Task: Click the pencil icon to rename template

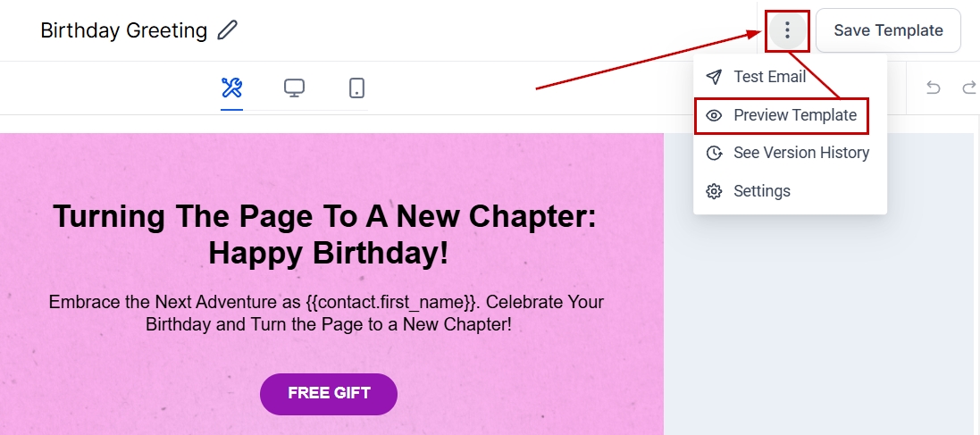Action: pyautogui.click(x=228, y=30)
